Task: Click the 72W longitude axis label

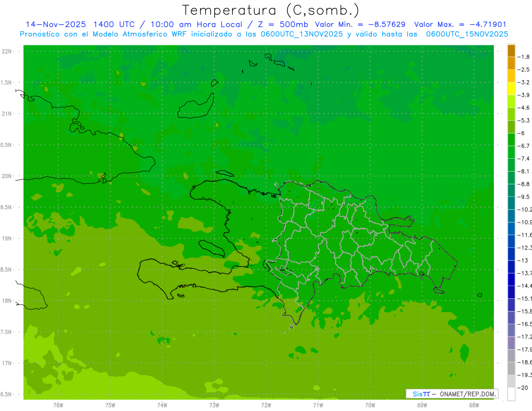Action: (x=266, y=405)
